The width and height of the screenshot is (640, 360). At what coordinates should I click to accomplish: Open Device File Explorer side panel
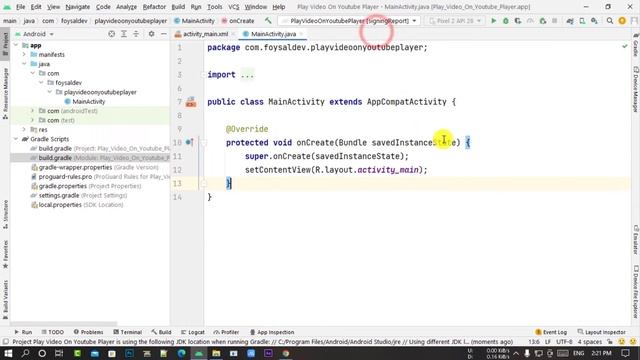pyautogui.click(x=636, y=291)
